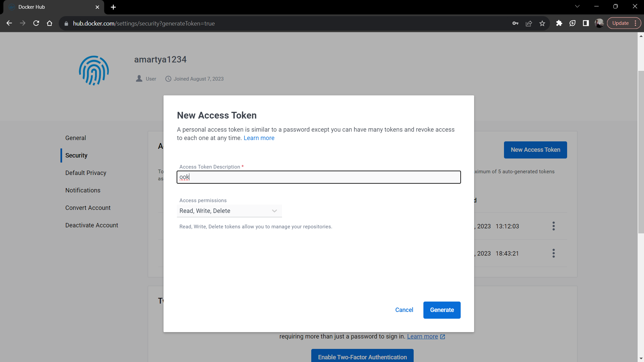Open Convert Account settings
The image size is (644, 362).
(88, 208)
